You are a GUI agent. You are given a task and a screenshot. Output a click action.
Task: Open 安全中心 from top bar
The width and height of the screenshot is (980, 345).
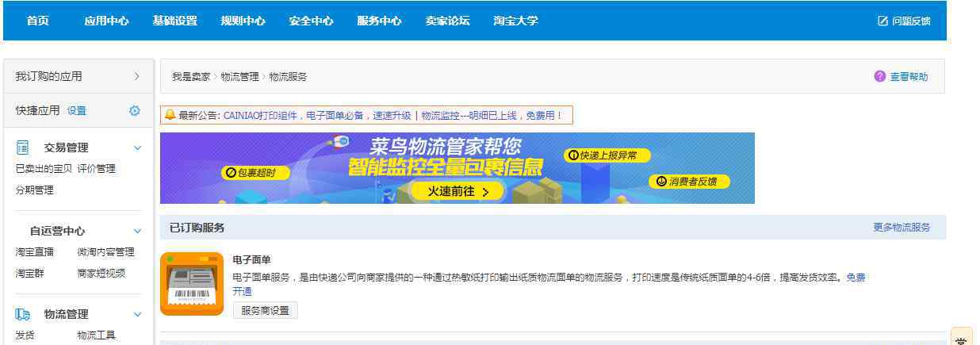click(x=311, y=21)
